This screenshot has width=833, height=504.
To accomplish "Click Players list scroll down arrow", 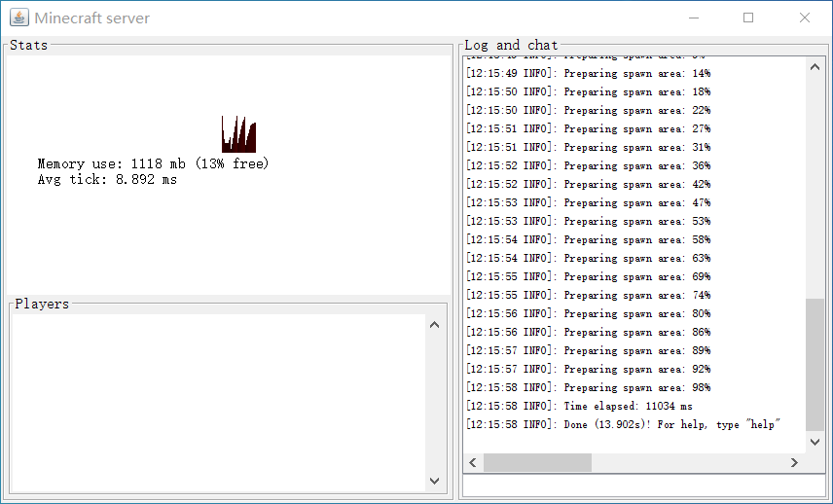I will tap(434, 481).
